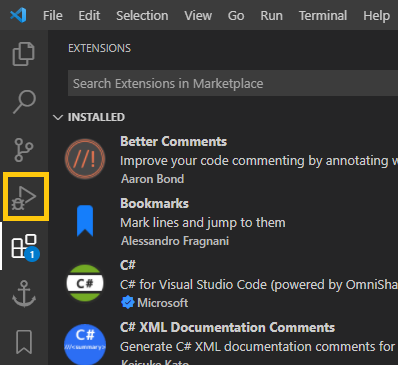Click the EXTENSIONS panel header
The height and width of the screenshot is (365, 398).
pyautogui.click(x=99, y=48)
